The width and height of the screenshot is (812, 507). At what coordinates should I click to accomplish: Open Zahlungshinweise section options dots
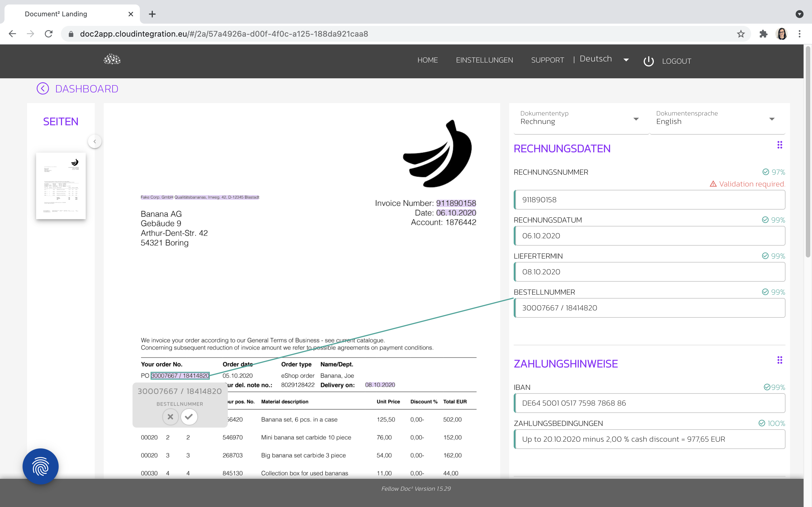[780, 360]
